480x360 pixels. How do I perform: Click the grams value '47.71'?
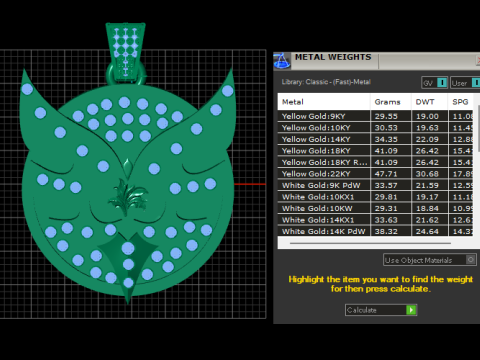pos(386,174)
